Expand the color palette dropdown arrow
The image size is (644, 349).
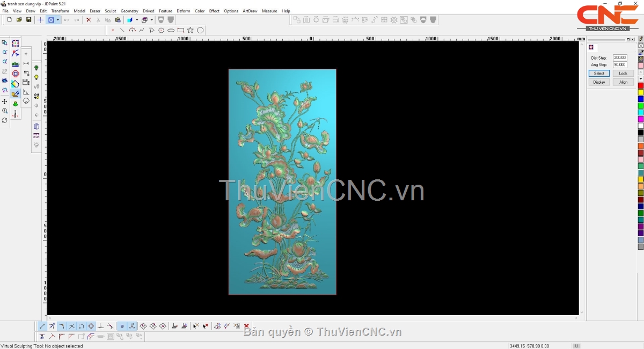[641, 78]
